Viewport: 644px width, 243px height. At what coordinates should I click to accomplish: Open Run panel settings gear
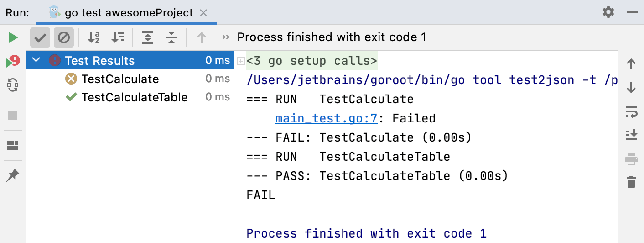pyautogui.click(x=608, y=12)
